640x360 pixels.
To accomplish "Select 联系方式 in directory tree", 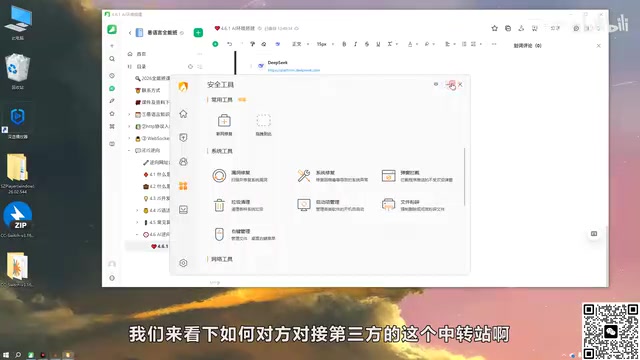I will 151,90.
